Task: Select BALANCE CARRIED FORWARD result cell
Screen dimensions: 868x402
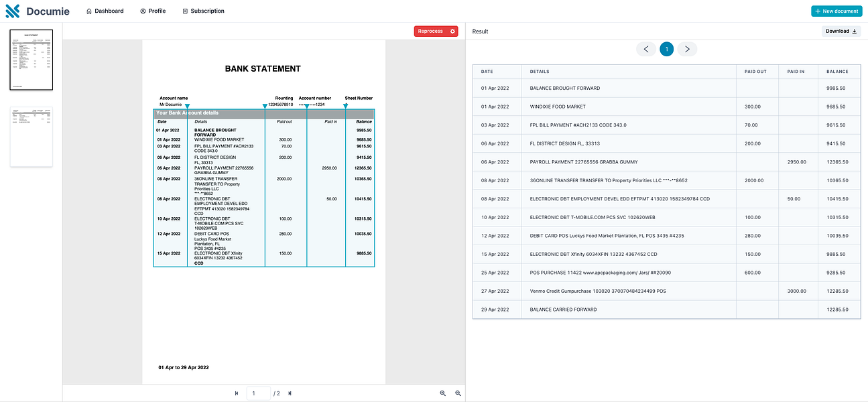Action: pyautogui.click(x=629, y=310)
